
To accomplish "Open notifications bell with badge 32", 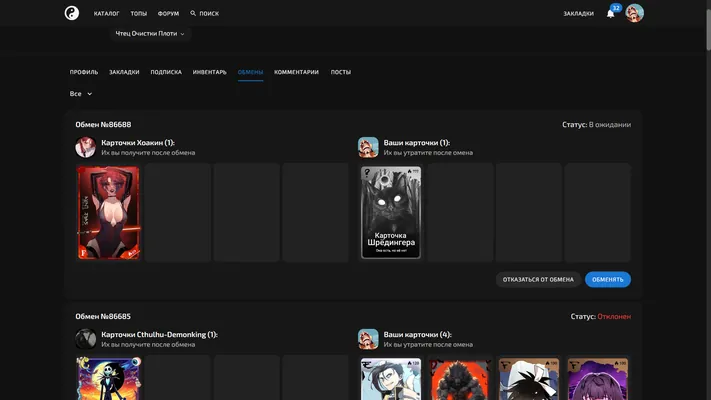I will (611, 13).
